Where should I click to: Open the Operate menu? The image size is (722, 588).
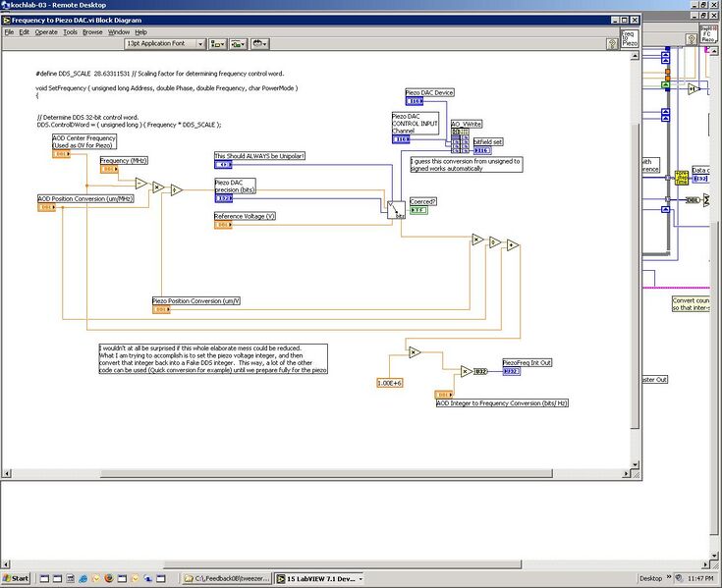pyautogui.click(x=46, y=32)
